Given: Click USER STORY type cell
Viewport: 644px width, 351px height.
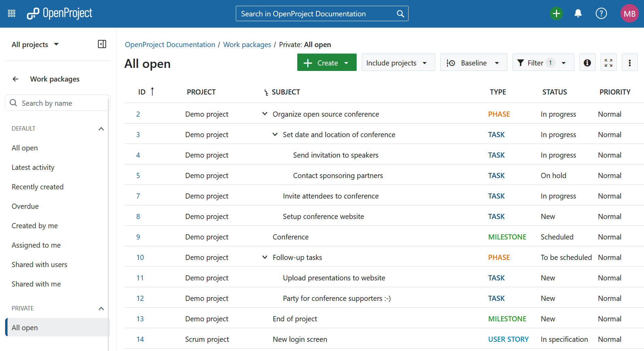Looking at the screenshot, I should pyautogui.click(x=508, y=339).
